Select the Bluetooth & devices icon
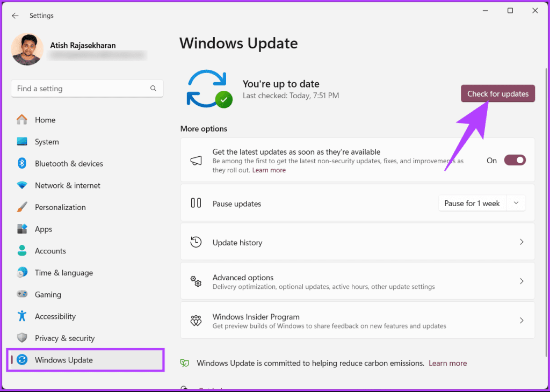 click(21, 163)
